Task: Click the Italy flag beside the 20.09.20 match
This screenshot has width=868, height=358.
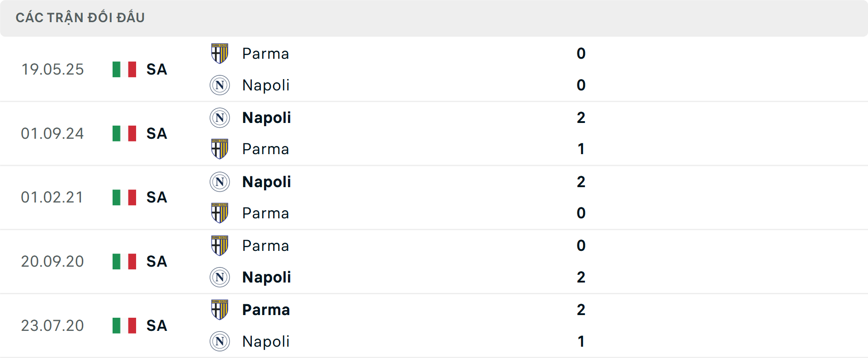Action: pyautogui.click(x=123, y=261)
